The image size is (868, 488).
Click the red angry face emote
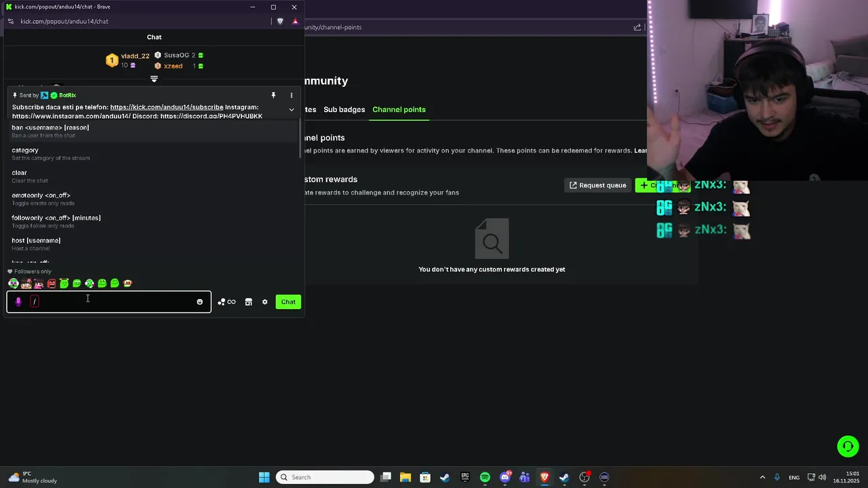coord(52,283)
